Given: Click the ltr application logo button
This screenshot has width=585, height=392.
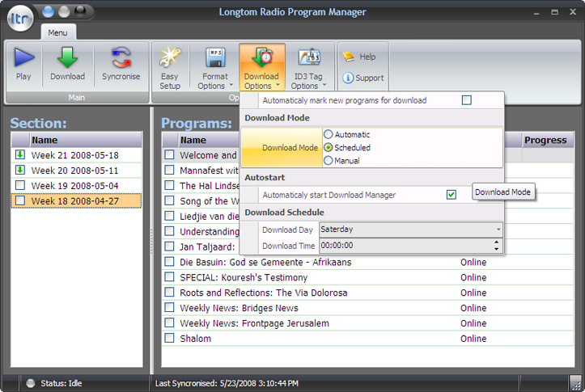Looking at the screenshot, I should 19,18.
